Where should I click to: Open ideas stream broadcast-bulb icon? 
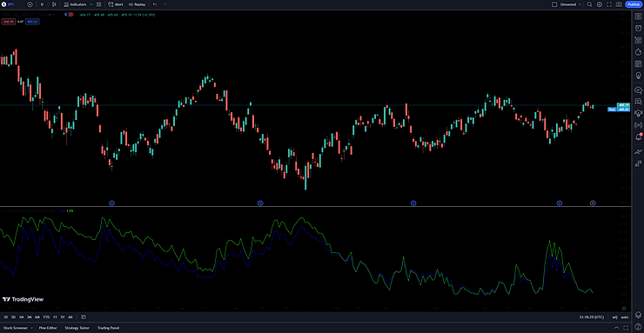point(638,113)
